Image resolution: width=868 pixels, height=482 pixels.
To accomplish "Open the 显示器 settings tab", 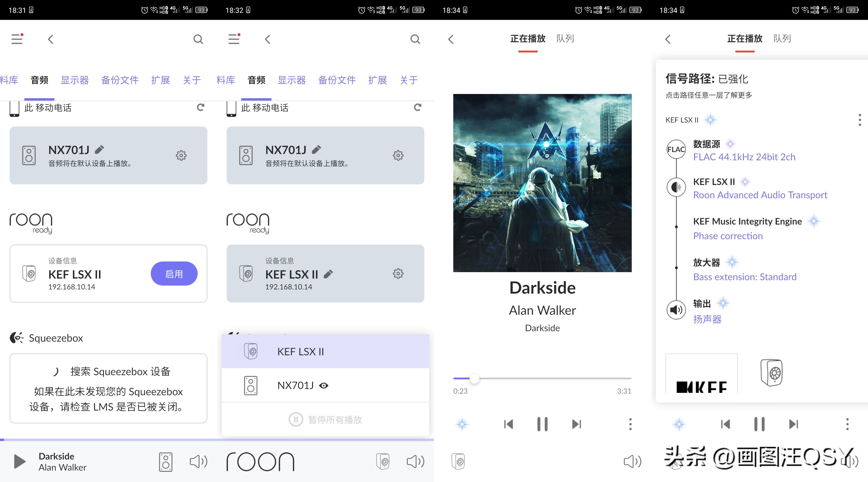I will [75, 80].
